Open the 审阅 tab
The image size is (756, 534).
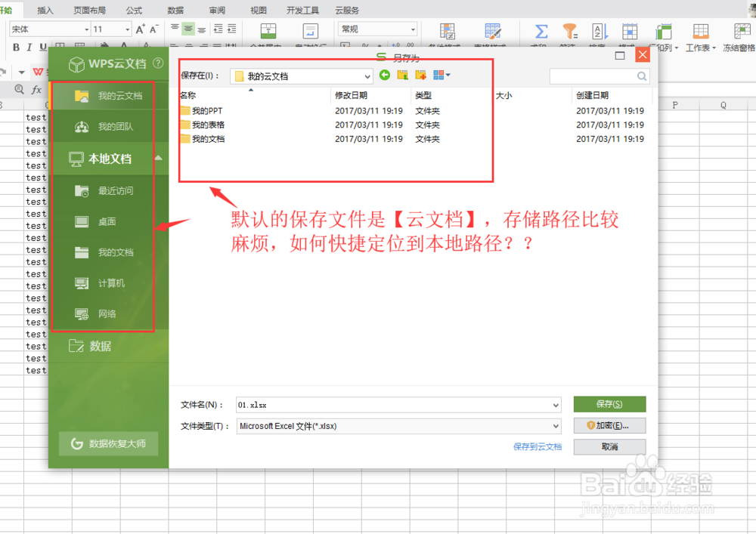click(x=217, y=10)
